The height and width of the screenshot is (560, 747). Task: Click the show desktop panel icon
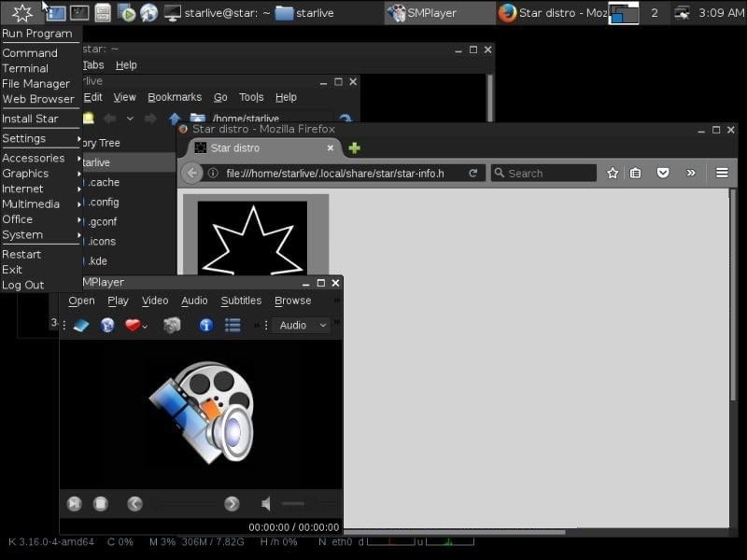pyautogui.click(x=56, y=13)
